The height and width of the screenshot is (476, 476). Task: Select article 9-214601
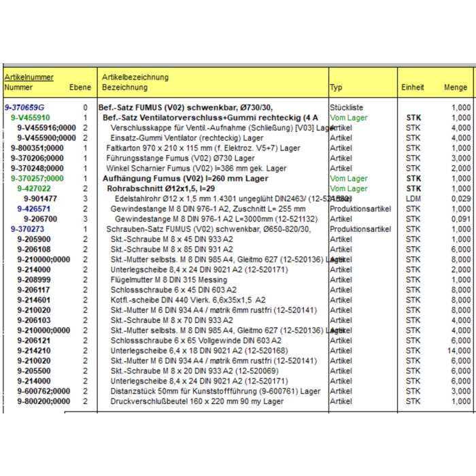coord(34,301)
